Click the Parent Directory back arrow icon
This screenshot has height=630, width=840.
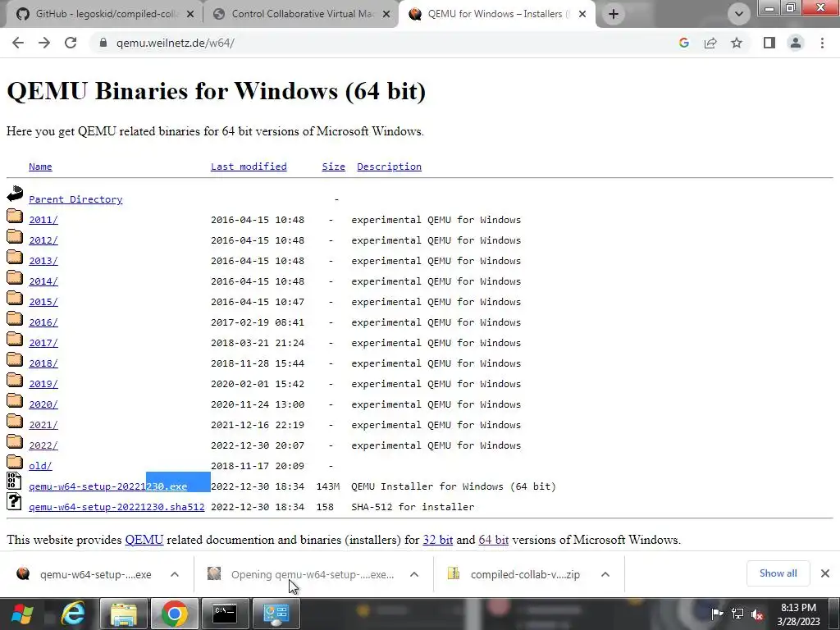pos(15,194)
